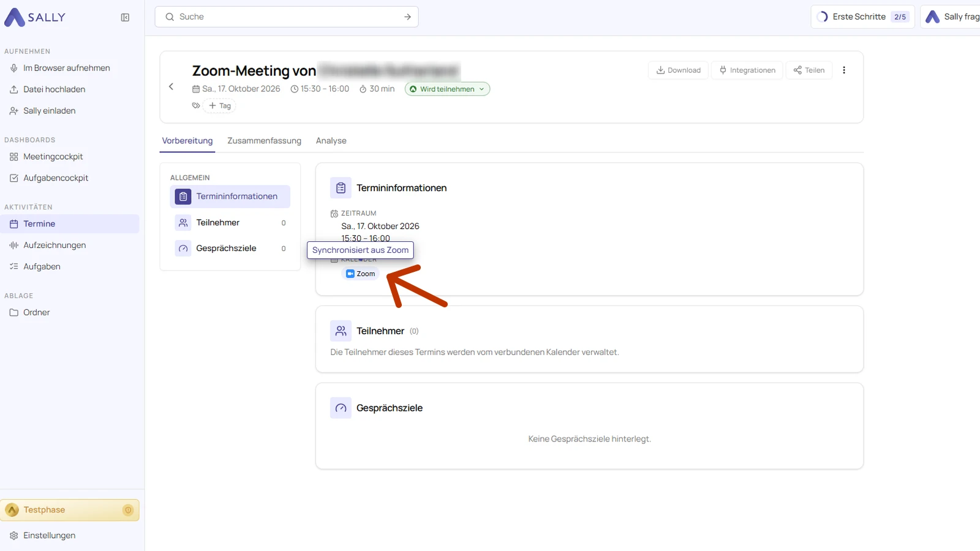
Task: Click the Zoom calendar badge
Action: [361, 274]
